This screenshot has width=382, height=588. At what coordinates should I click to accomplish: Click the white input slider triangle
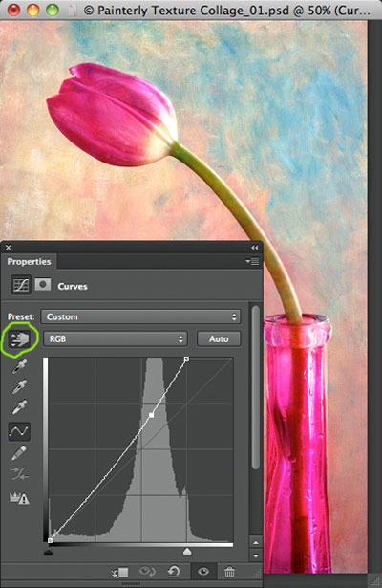[x=187, y=552]
